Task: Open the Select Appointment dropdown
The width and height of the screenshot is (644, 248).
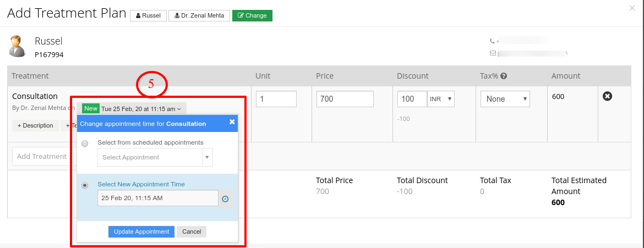Action: click(155, 157)
